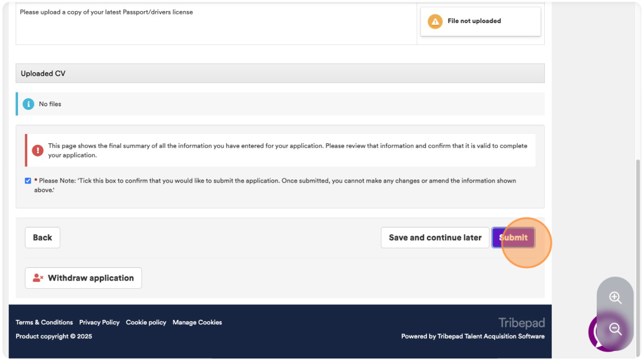This screenshot has width=644, height=362.
Task: Click the red exclamation alert icon
Action: [x=38, y=150]
